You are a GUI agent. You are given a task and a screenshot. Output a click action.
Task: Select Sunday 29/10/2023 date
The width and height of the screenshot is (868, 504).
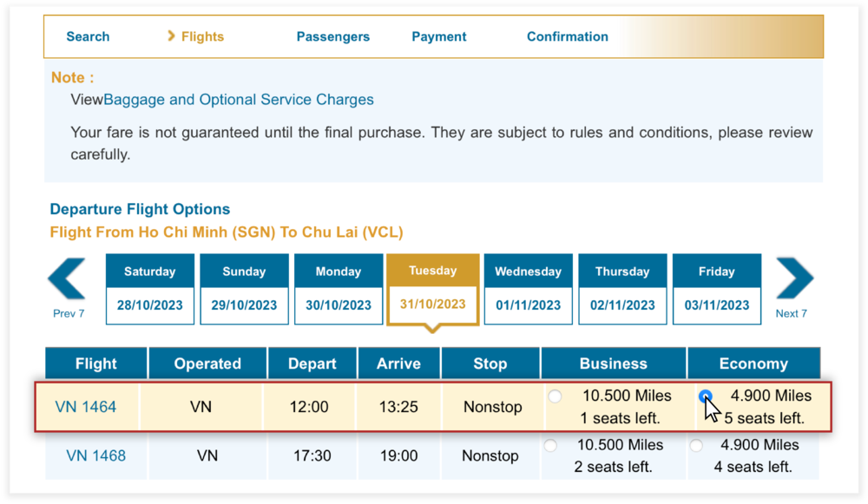point(244,289)
